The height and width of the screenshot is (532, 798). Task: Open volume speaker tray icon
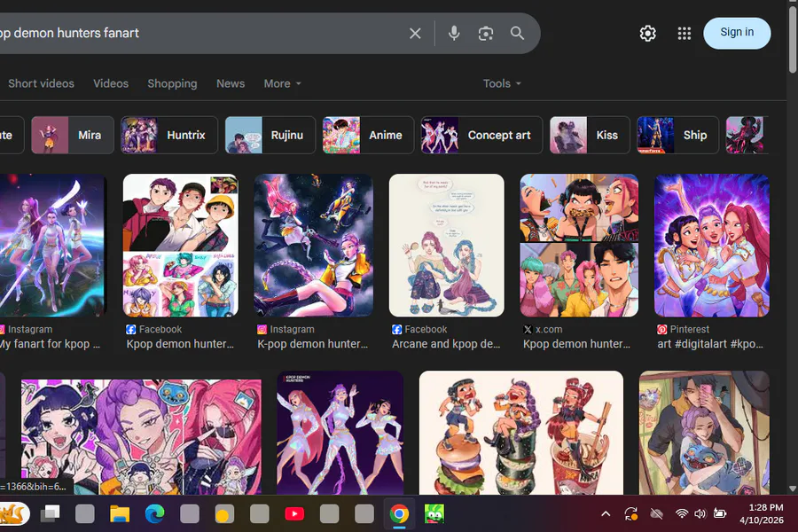tap(700, 513)
